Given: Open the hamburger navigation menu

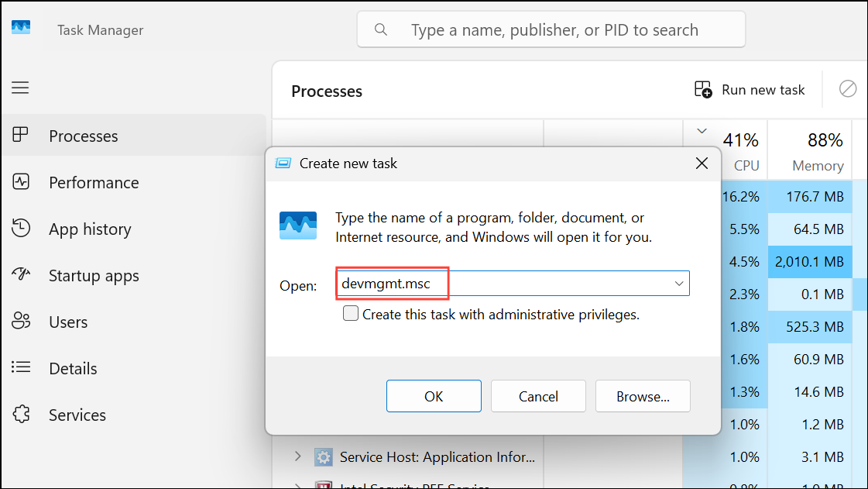Looking at the screenshot, I should tap(20, 88).
